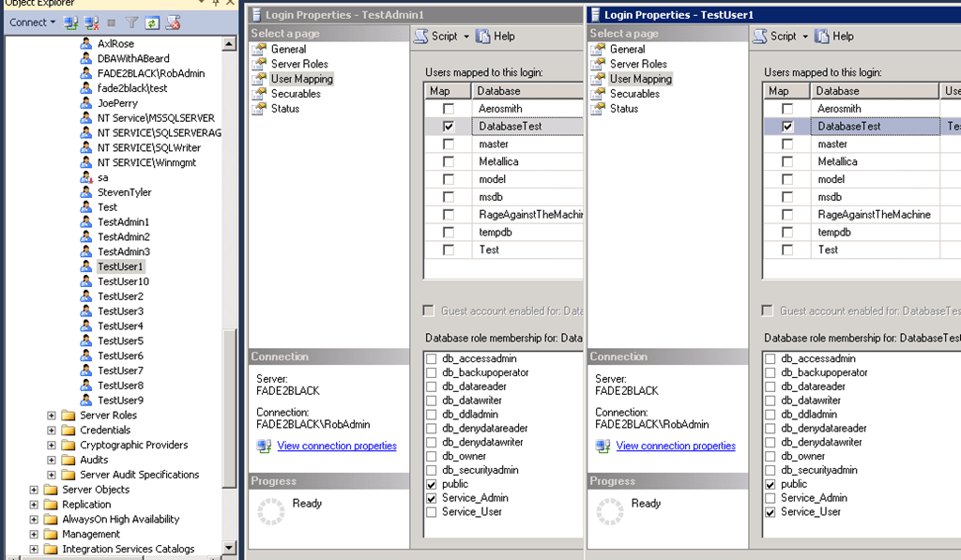961x560 pixels.
Task: Expand the Cryptographic Providers node
Action: [x=52, y=445]
